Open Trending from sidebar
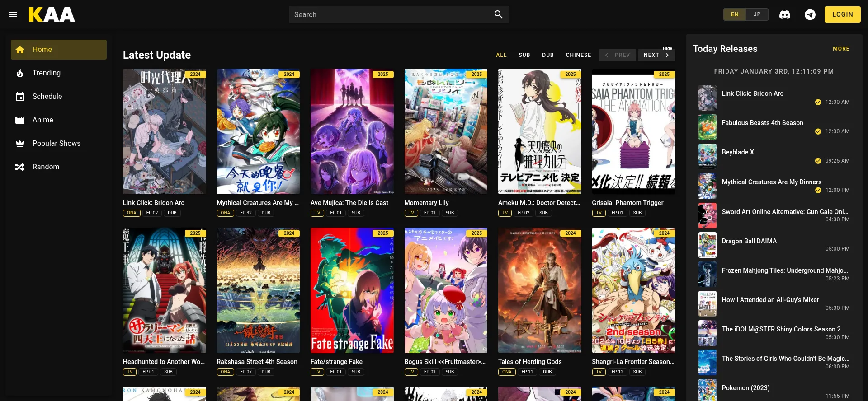Image resolution: width=868 pixels, height=401 pixels. (59, 73)
